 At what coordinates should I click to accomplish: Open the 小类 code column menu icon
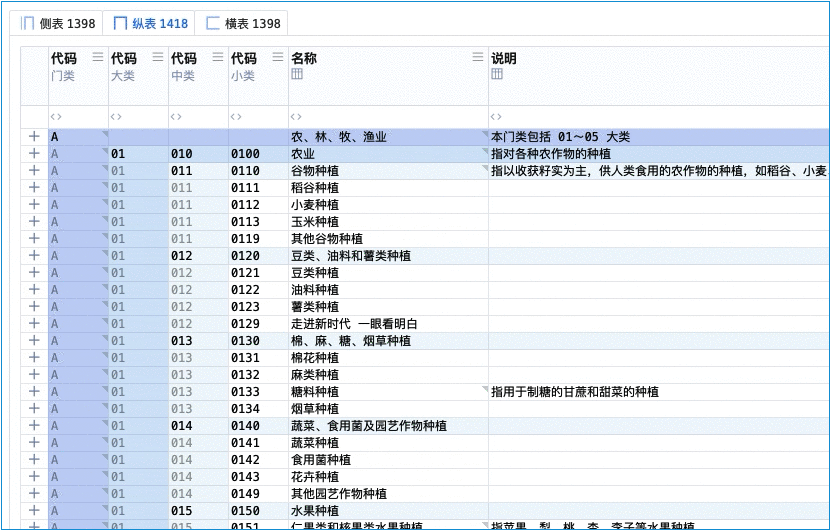tap(277, 58)
